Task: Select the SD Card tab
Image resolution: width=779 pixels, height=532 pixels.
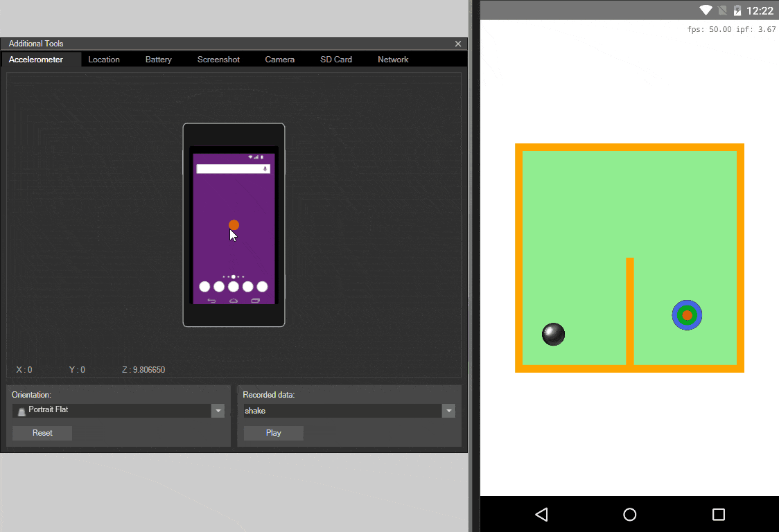Action: click(x=335, y=60)
